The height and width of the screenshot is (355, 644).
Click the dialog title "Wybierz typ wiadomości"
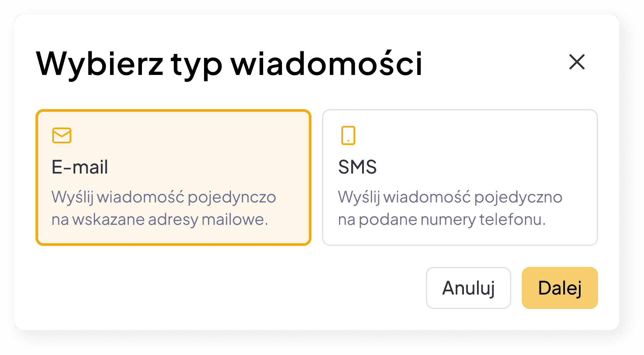click(229, 64)
